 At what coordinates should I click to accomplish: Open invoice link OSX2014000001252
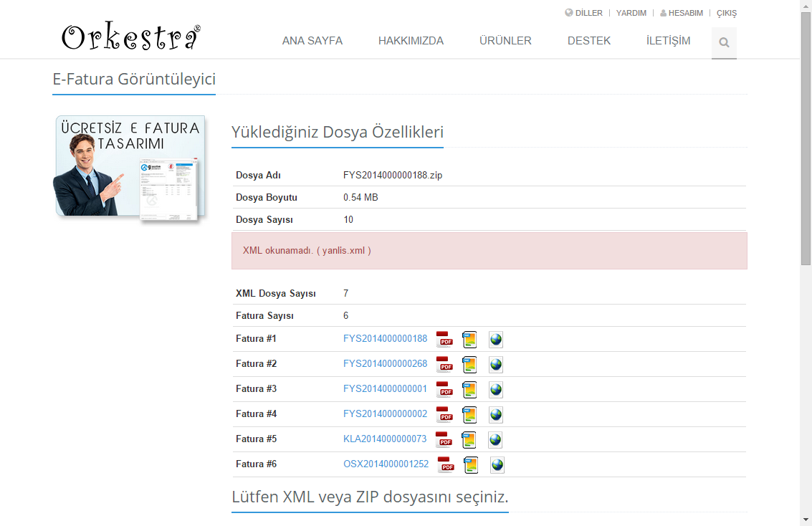pyautogui.click(x=385, y=464)
